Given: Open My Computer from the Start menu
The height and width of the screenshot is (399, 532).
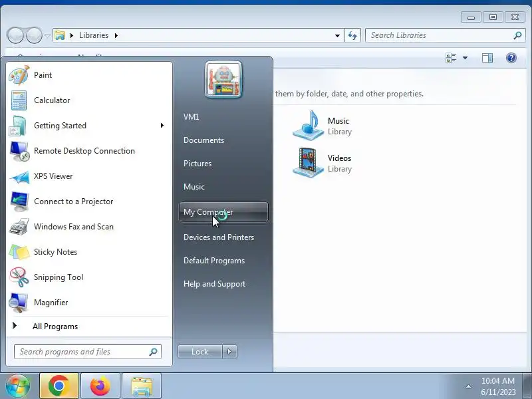Looking at the screenshot, I should (x=223, y=212).
